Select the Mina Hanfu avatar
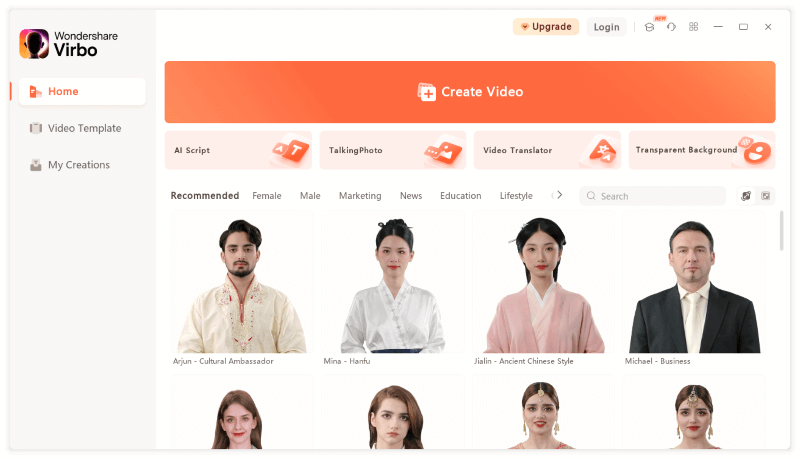This screenshot has height=459, width=800. 393,283
